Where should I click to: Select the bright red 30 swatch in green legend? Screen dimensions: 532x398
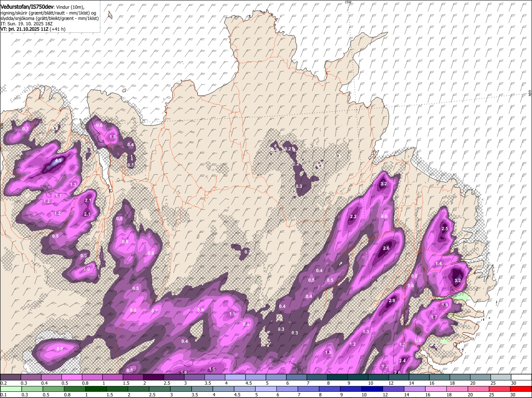521,389
